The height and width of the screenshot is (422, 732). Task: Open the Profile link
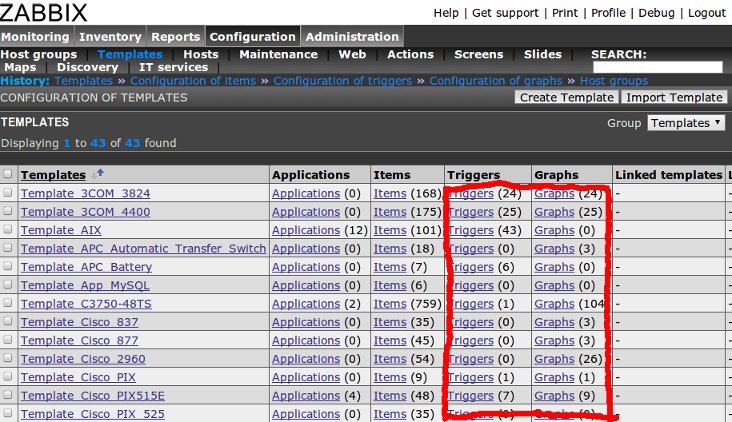point(608,13)
